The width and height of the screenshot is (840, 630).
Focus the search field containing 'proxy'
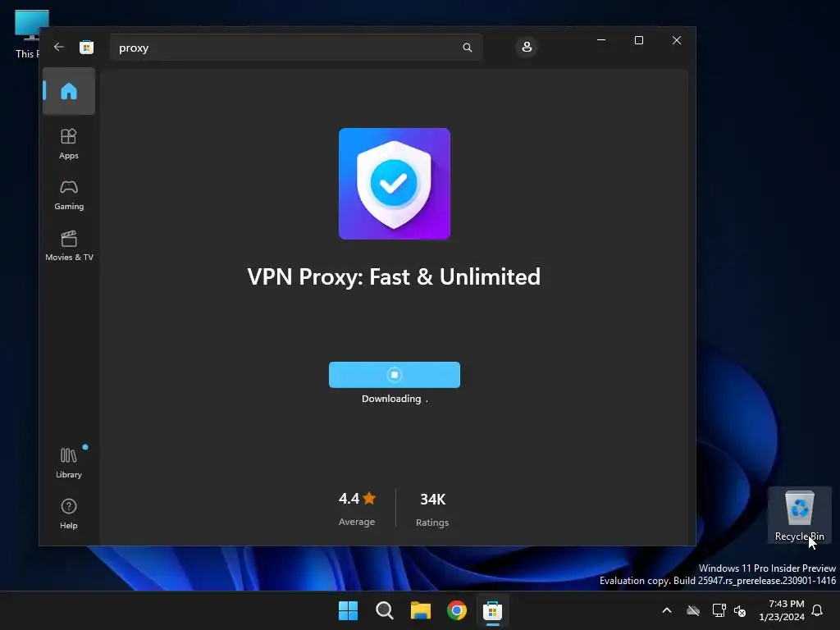295,48
